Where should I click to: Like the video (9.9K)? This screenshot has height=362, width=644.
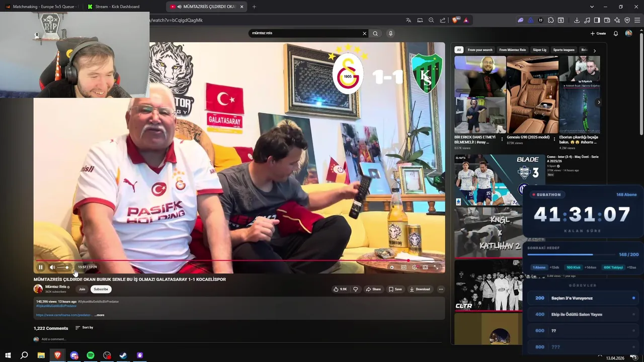click(341, 289)
